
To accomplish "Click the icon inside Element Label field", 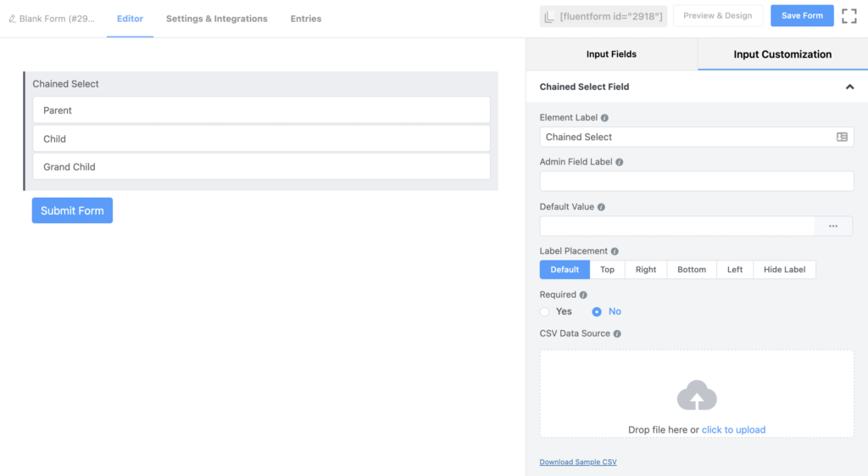I will tap(842, 137).
